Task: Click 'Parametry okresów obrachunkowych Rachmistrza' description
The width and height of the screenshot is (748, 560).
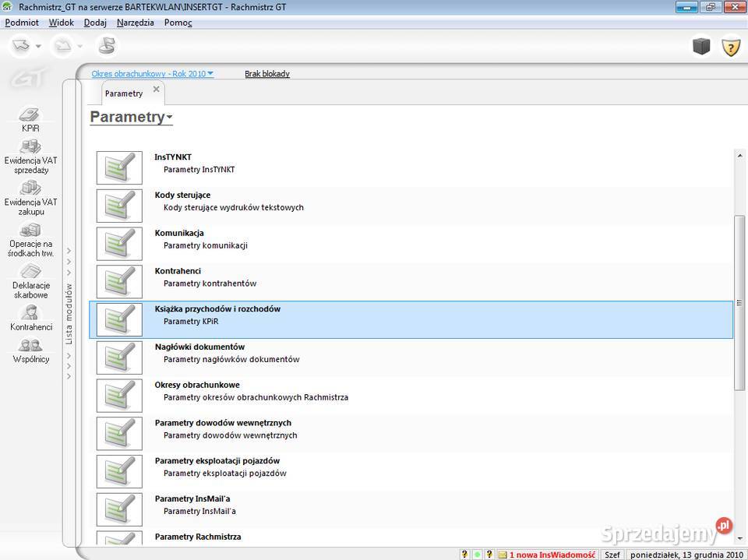Action: point(256,397)
